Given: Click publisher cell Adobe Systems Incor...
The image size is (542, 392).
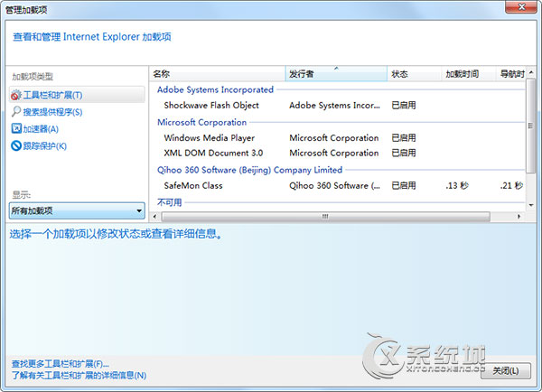Looking at the screenshot, I should coord(334,106).
